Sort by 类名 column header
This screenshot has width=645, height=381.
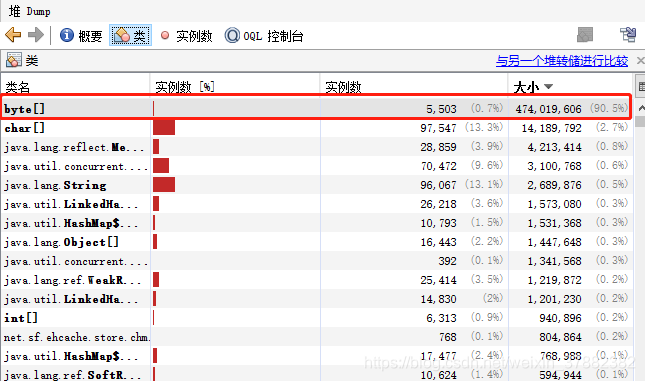(76, 86)
